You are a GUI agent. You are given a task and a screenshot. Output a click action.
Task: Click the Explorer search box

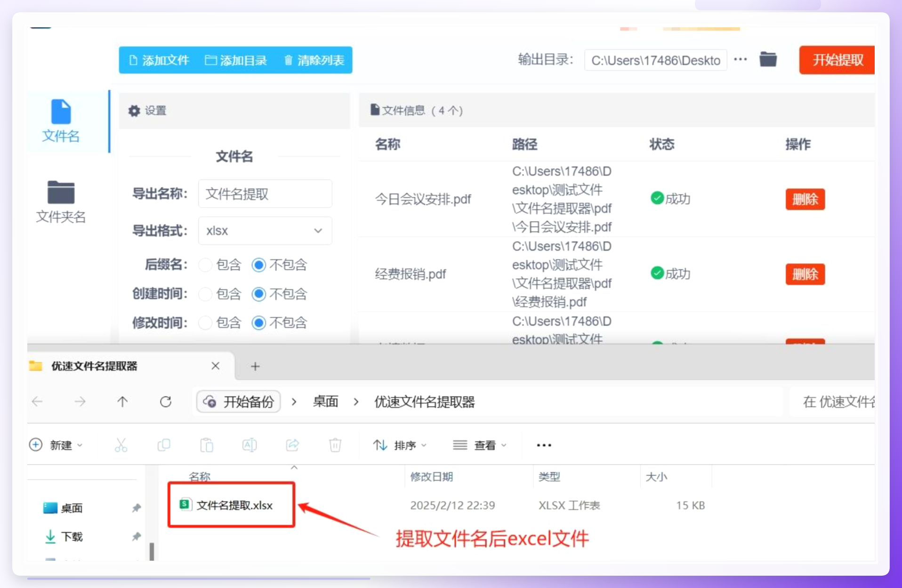pos(832,402)
